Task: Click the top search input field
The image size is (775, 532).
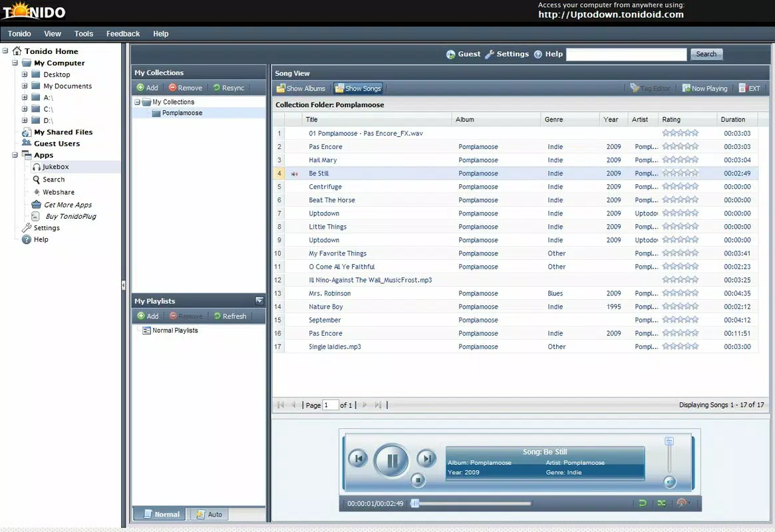Action: [626, 55]
